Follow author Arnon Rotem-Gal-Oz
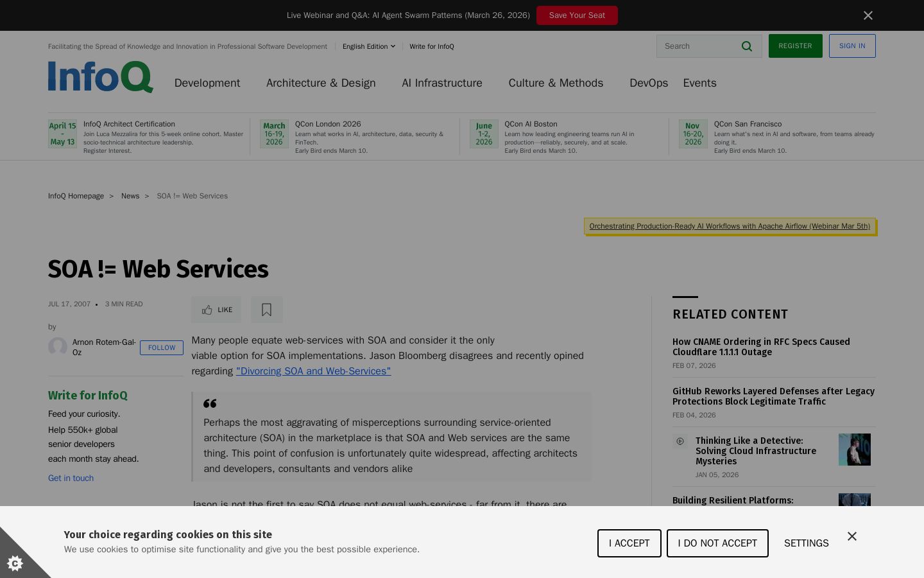924x578 pixels. [x=162, y=347]
